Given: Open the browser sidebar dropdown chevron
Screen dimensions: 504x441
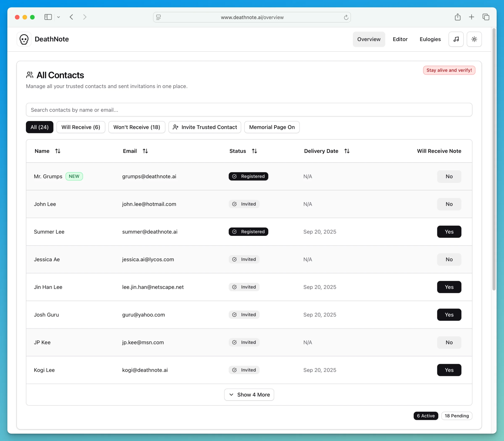Looking at the screenshot, I should coord(58,17).
